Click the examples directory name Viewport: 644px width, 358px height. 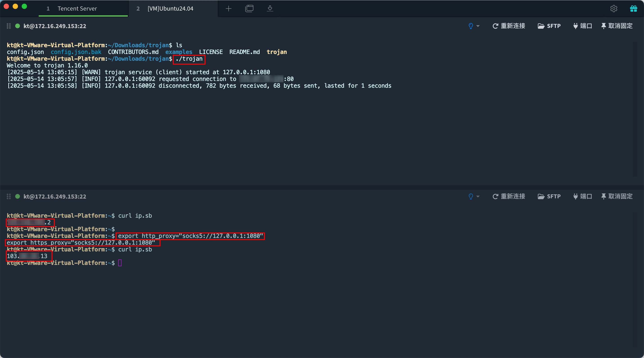(179, 52)
